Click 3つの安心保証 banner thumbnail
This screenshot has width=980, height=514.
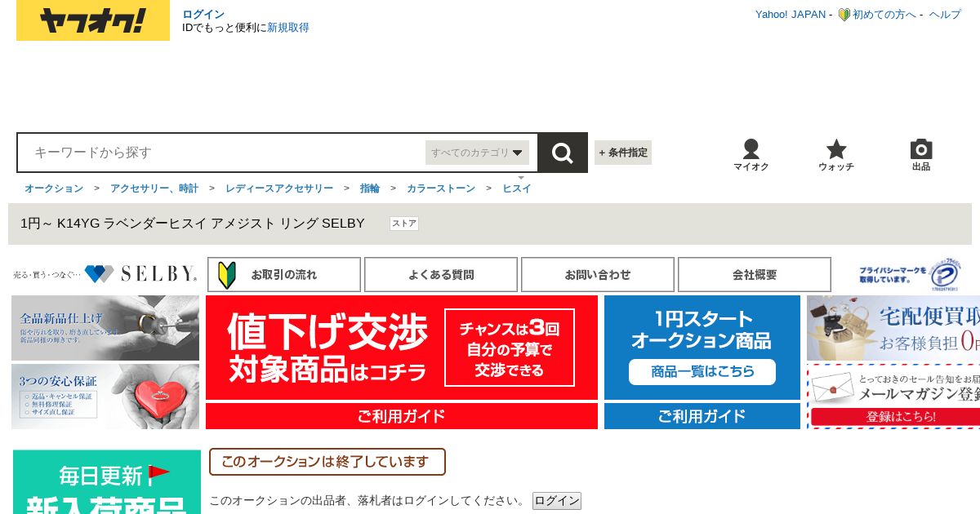point(105,397)
